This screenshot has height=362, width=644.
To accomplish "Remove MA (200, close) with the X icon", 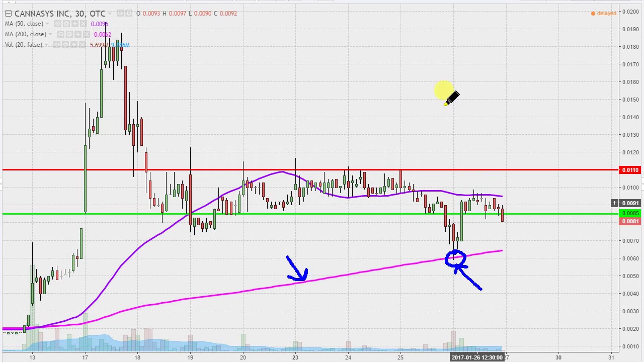I will 87,34.
